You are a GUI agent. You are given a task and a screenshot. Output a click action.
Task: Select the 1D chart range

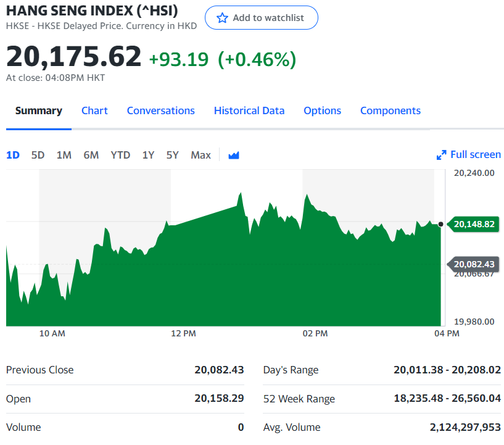(13, 156)
